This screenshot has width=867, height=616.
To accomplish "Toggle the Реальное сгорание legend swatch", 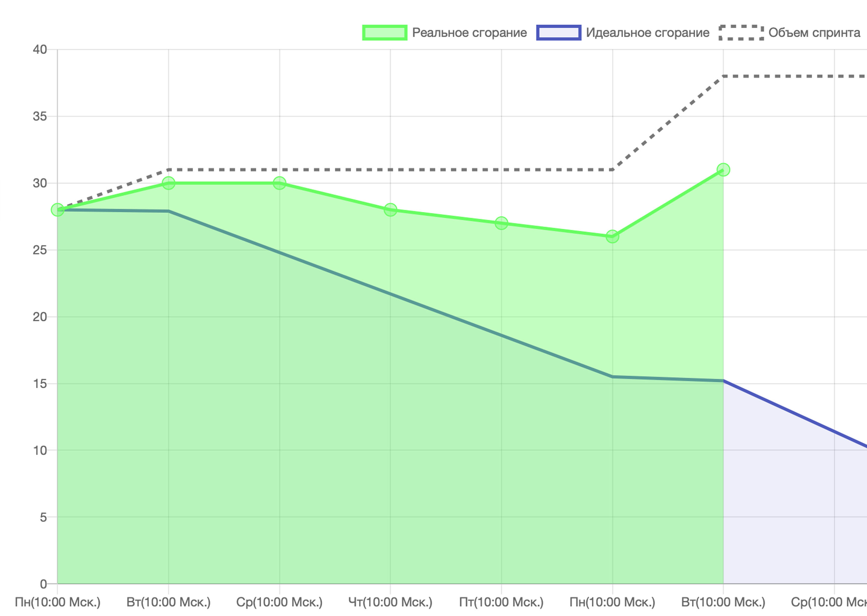I will pos(384,32).
